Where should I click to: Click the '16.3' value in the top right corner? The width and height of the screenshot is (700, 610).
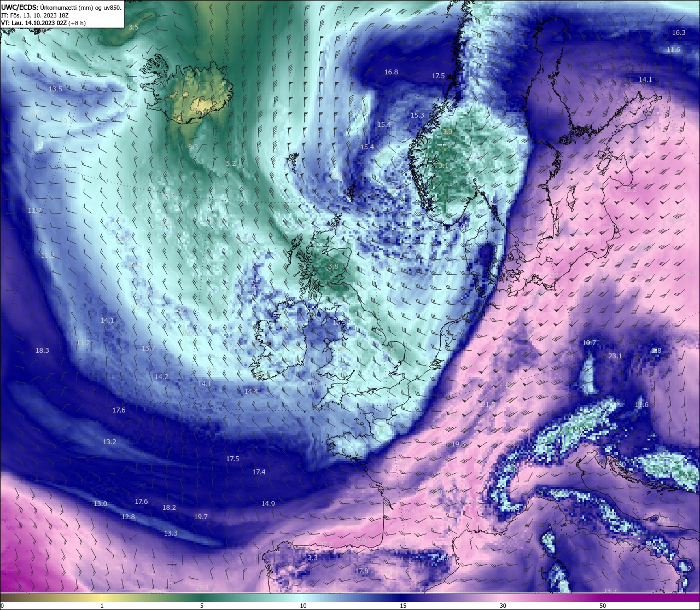pos(678,33)
